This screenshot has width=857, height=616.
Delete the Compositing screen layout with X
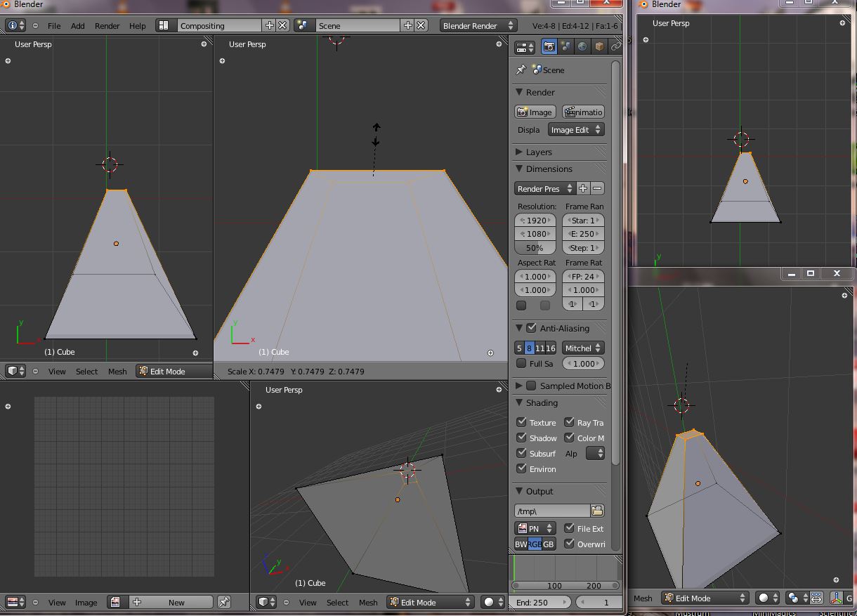[282, 25]
